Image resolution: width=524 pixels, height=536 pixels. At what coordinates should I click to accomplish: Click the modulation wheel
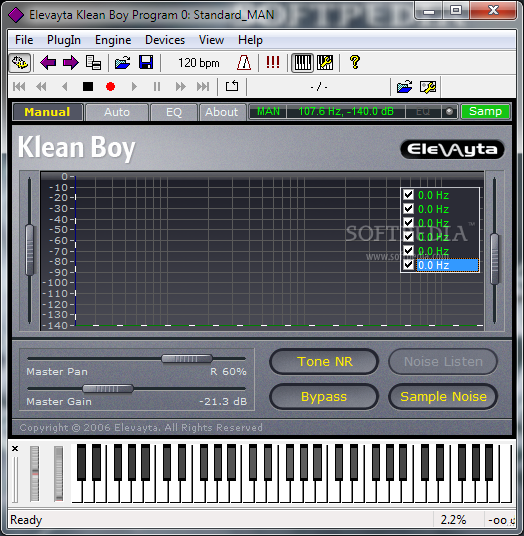[58, 473]
